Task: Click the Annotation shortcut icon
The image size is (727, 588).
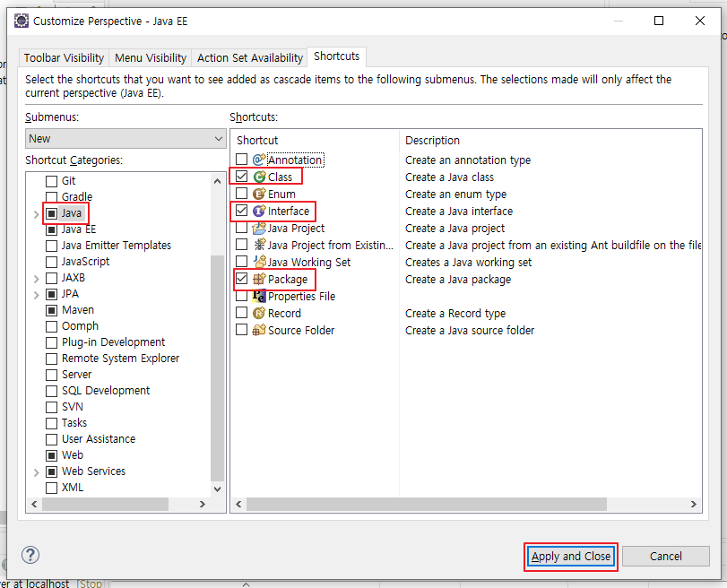Action: pos(259,160)
